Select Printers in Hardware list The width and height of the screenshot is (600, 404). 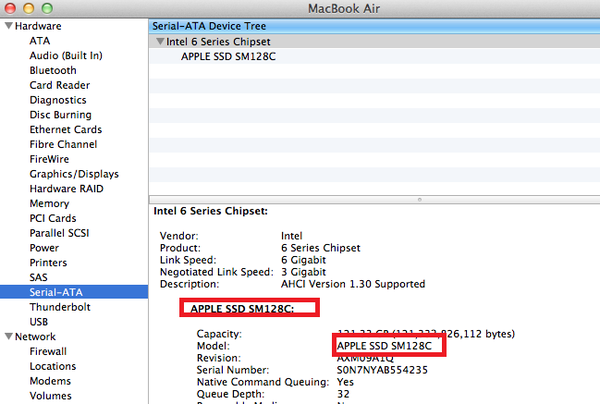(x=48, y=263)
